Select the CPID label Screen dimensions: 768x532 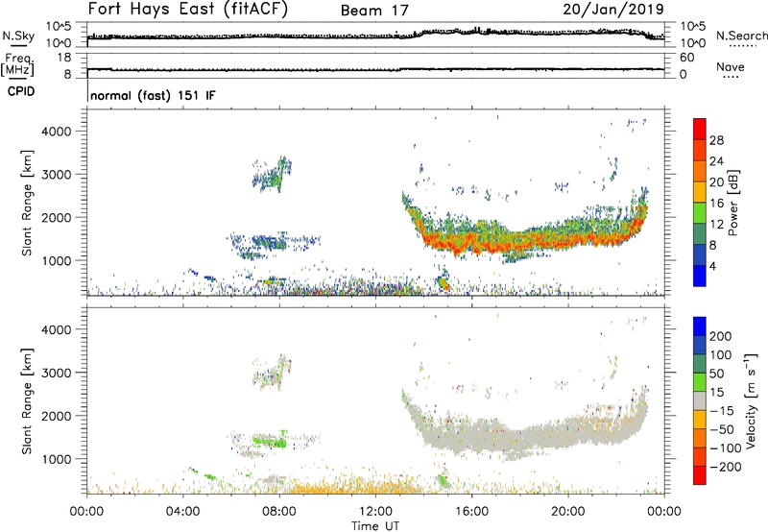[21, 91]
